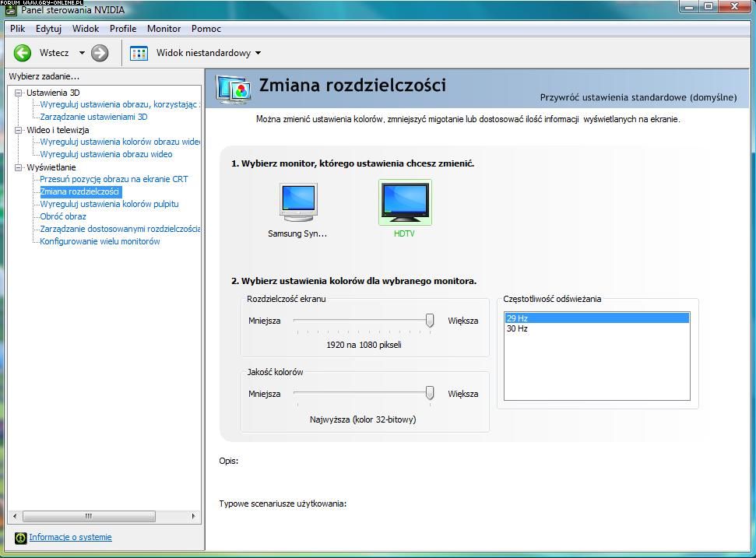Open the Edytuj menu
This screenshot has height=558, width=756.
point(49,29)
